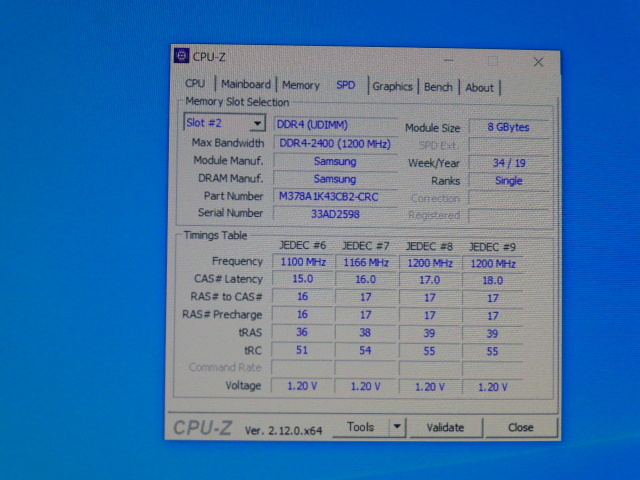Click the CPU-Z app icon in title bar
The image size is (640, 480).
tap(181, 56)
